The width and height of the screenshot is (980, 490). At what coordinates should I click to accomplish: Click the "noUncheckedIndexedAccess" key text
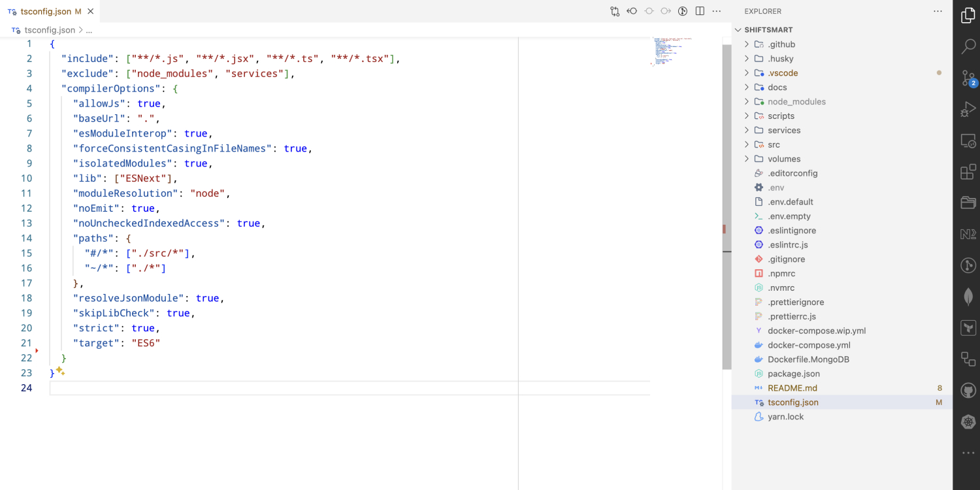click(149, 223)
